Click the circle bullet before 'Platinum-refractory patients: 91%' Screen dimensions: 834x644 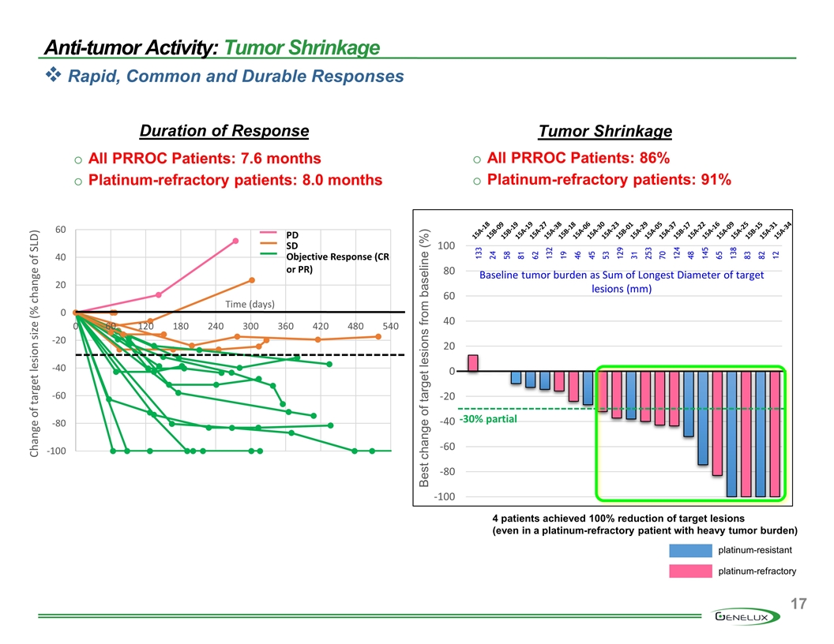click(x=477, y=181)
